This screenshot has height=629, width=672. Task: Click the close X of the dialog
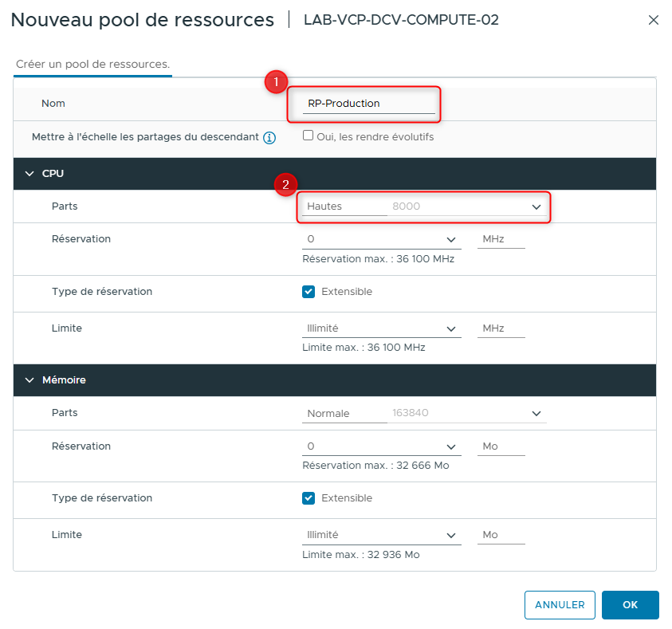pyautogui.click(x=654, y=20)
